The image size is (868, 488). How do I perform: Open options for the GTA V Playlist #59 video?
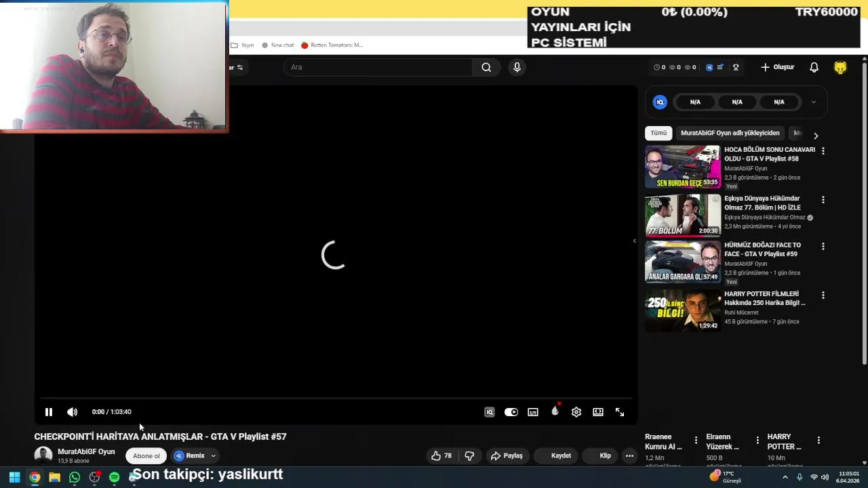823,247
